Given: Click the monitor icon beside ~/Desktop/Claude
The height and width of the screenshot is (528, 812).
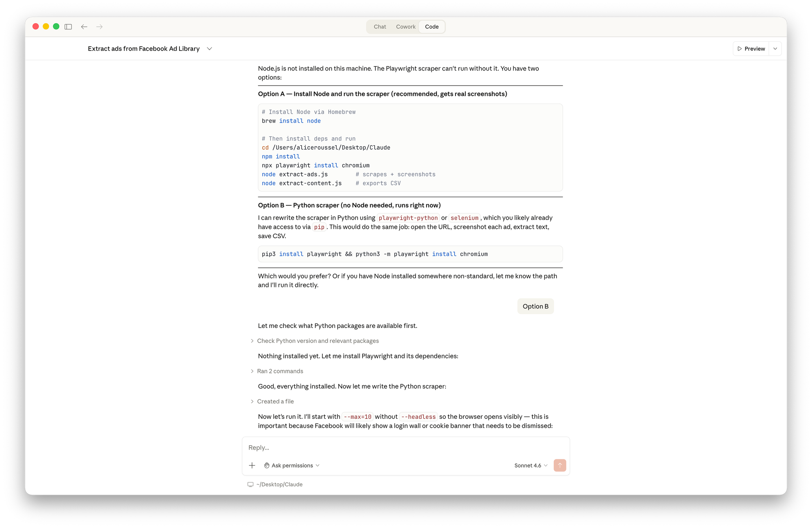Looking at the screenshot, I should [251, 485].
